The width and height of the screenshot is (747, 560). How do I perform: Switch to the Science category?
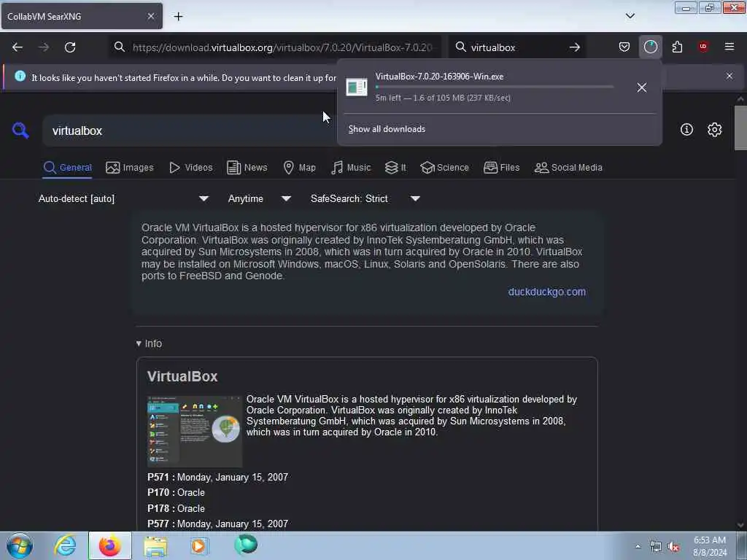pyautogui.click(x=444, y=168)
